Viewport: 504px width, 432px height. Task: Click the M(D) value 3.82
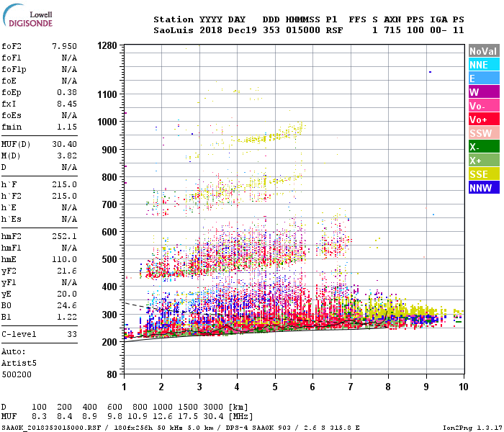(67, 156)
